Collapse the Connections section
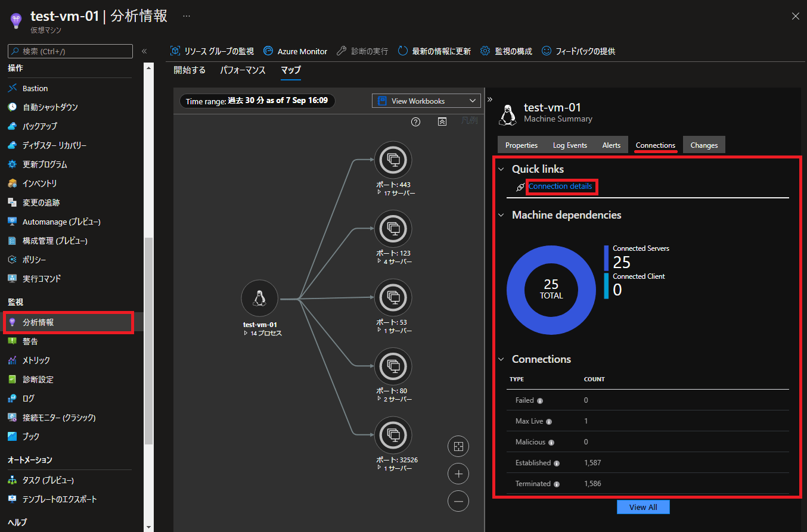The width and height of the screenshot is (807, 532). point(501,359)
